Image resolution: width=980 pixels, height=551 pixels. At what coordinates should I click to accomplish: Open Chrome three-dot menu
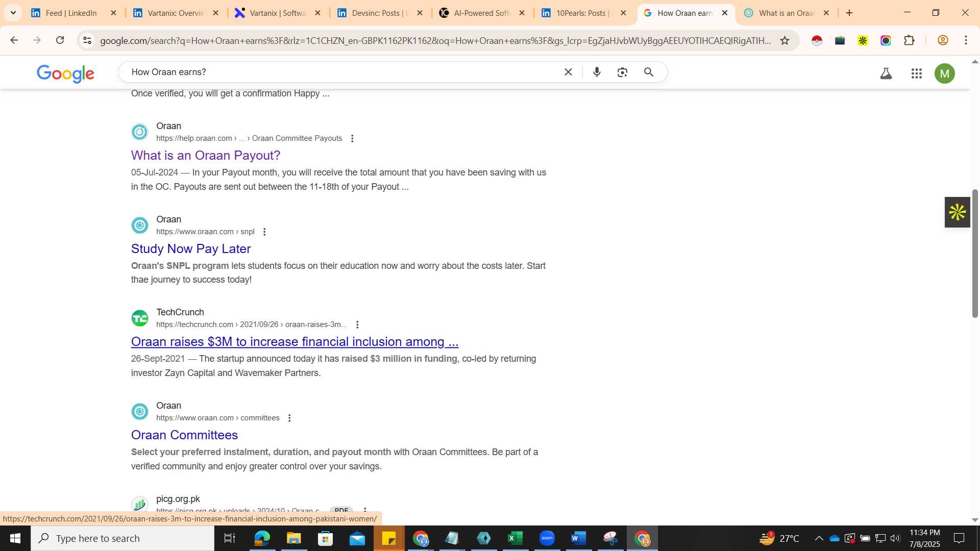point(966,40)
